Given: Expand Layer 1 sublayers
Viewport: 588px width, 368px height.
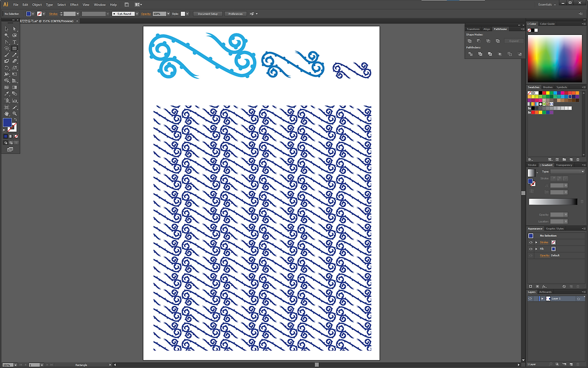Looking at the screenshot, I should tap(542, 298).
